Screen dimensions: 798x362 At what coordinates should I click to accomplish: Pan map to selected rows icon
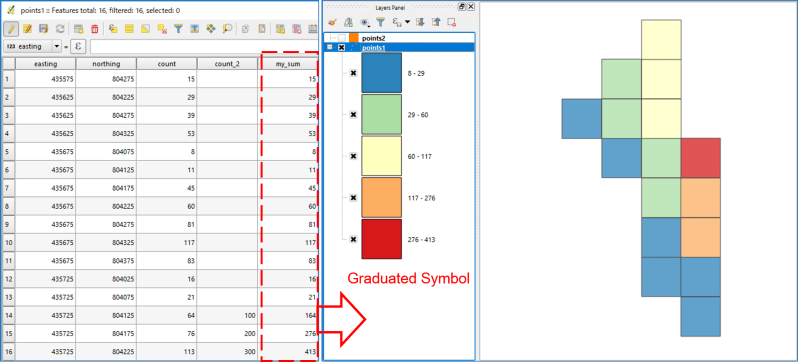tap(211, 29)
